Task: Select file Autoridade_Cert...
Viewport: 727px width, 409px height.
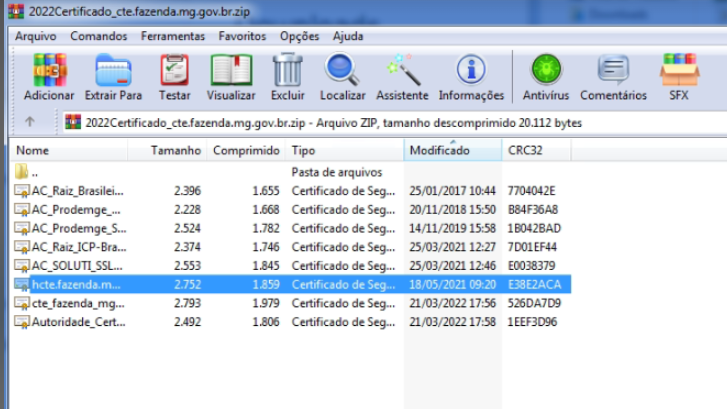Action: point(78,322)
